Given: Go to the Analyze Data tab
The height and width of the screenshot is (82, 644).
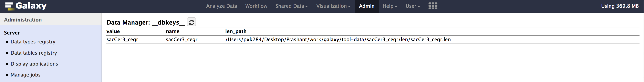Looking at the screenshot, I should 221,6.
